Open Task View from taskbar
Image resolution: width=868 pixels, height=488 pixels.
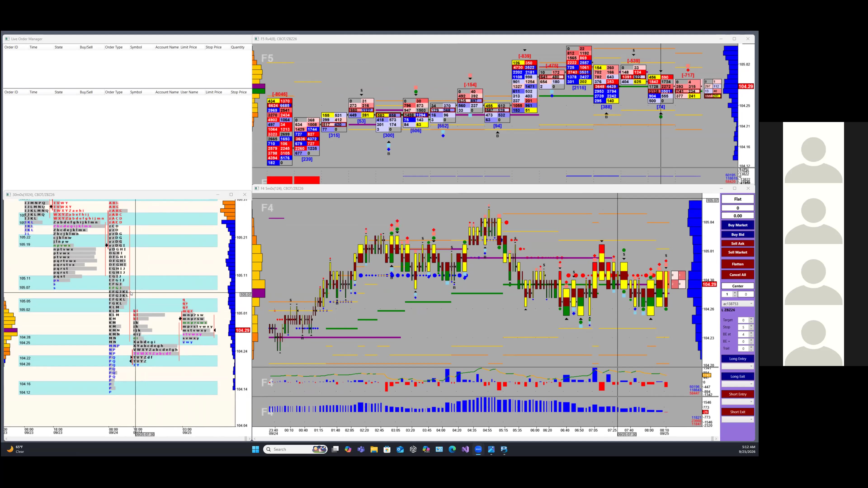pyautogui.click(x=335, y=449)
